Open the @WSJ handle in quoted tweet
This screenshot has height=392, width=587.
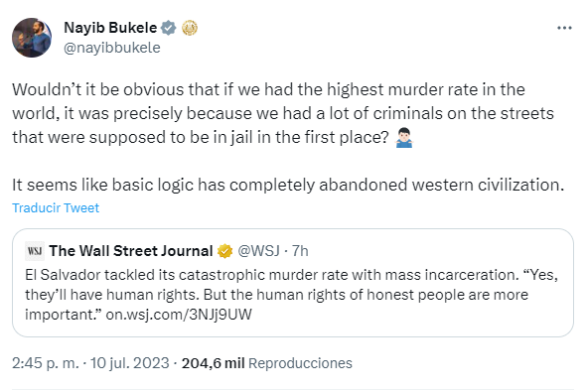(258, 251)
